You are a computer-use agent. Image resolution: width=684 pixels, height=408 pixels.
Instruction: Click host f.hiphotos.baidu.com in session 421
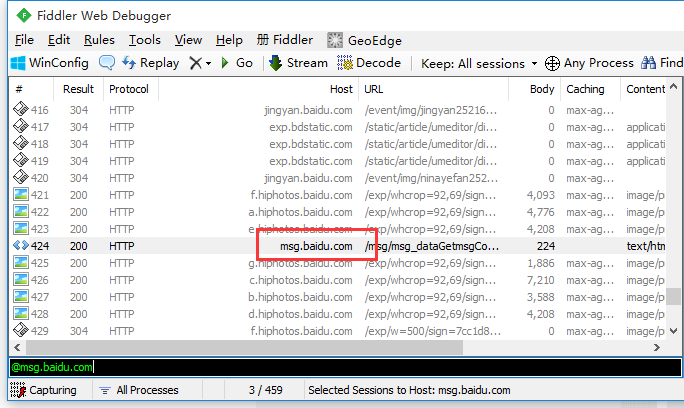(301, 195)
